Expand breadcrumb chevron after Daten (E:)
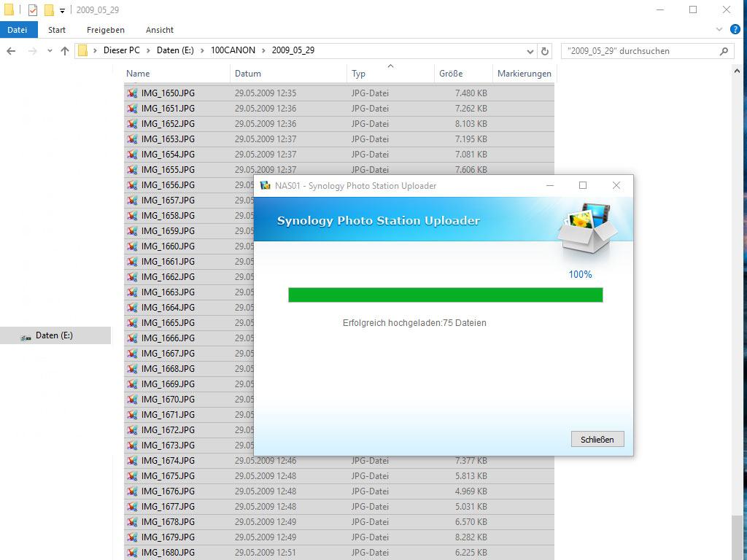 point(202,50)
